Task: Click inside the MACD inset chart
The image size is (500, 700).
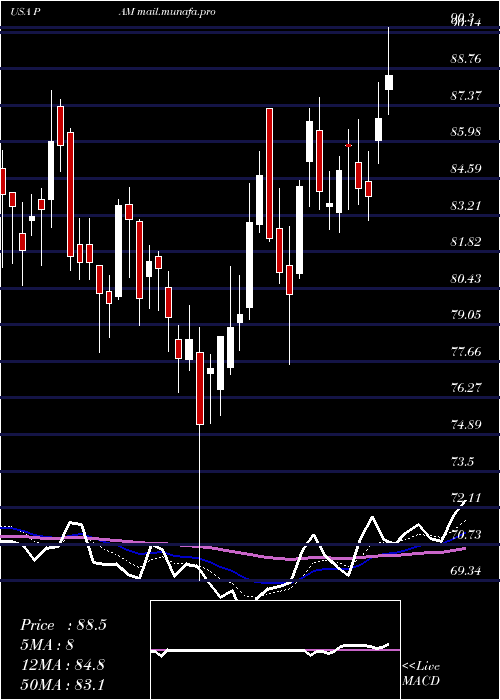Action: coord(275,650)
